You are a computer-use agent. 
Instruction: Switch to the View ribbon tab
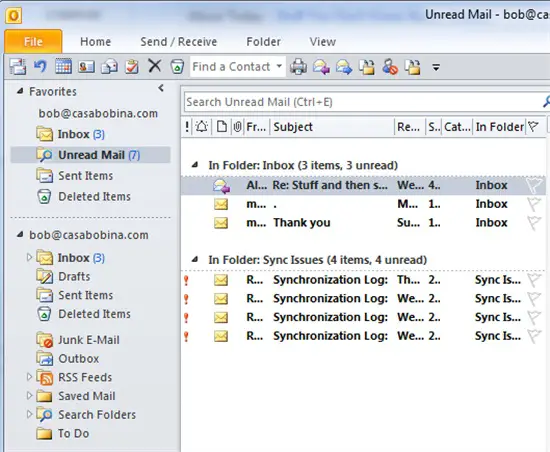point(322,42)
